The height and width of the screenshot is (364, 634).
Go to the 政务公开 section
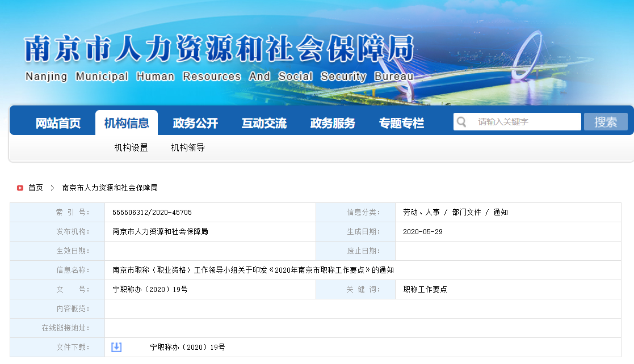[195, 123]
